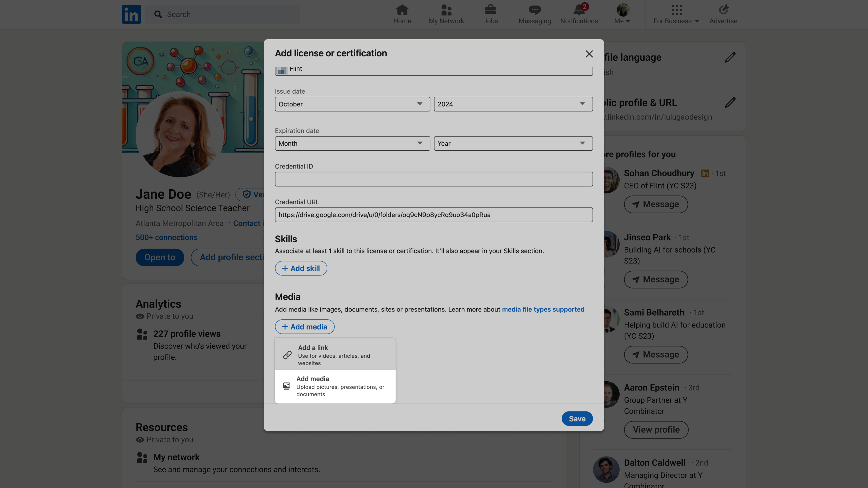Click the Add skill button

pos(301,268)
